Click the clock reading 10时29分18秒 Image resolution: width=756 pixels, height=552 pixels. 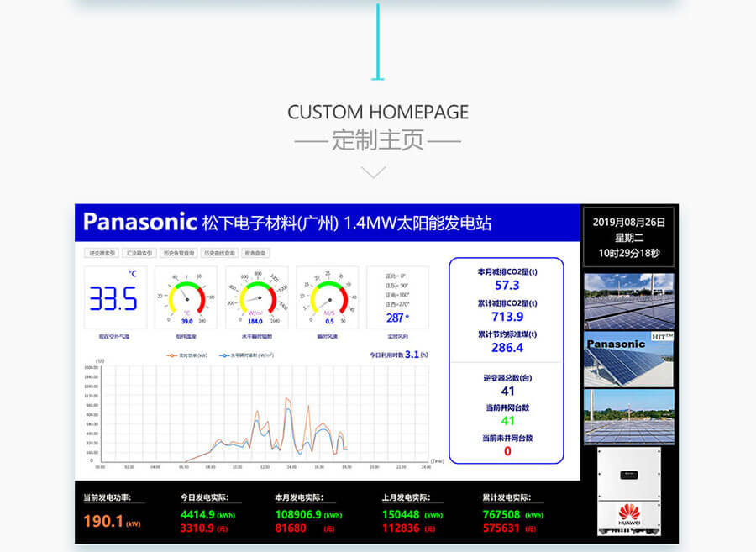click(628, 253)
